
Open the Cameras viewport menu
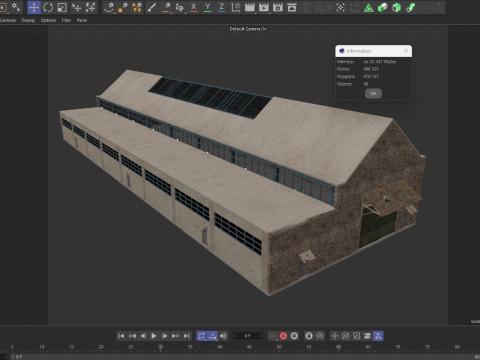tap(8, 20)
